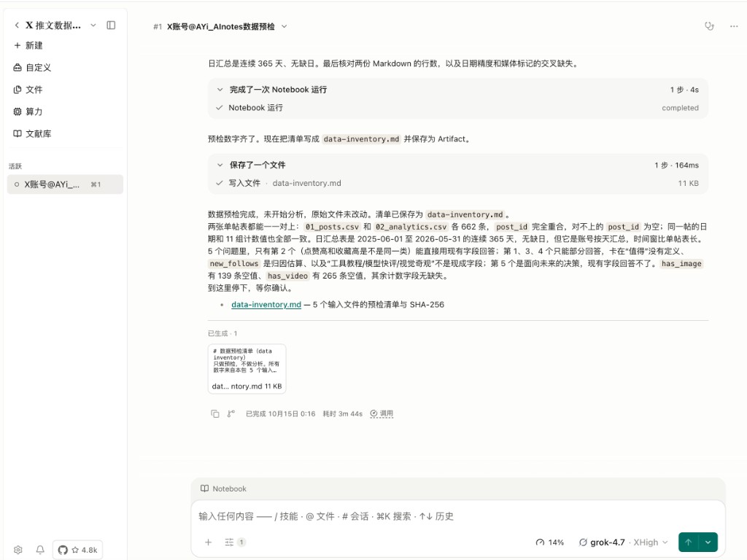747x560 pixels.
Task: Click the 调用 link under the response
Action: [382, 413]
